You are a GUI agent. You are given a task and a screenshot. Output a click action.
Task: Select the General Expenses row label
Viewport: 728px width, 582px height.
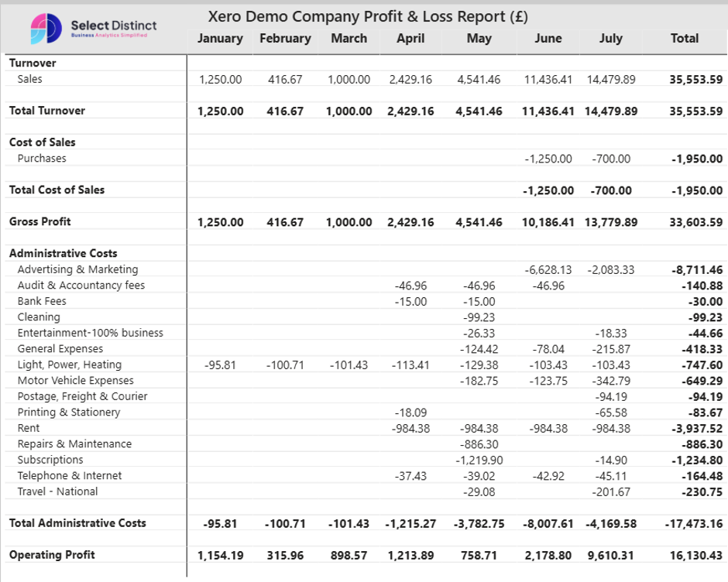[x=60, y=348]
